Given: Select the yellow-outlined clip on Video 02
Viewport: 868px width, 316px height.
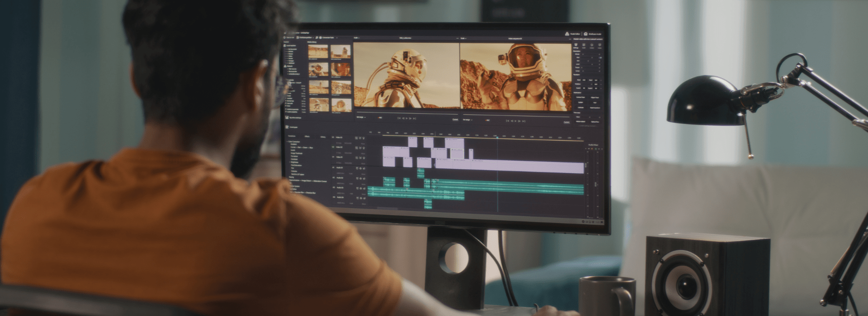Looking at the screenshot, I should [x=457, y=153].
